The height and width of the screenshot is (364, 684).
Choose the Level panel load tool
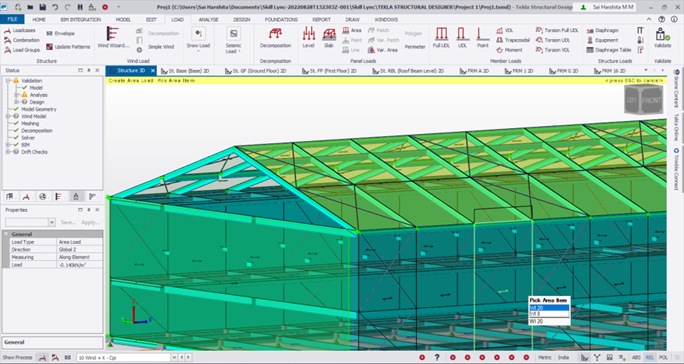[x=308, y=37]
